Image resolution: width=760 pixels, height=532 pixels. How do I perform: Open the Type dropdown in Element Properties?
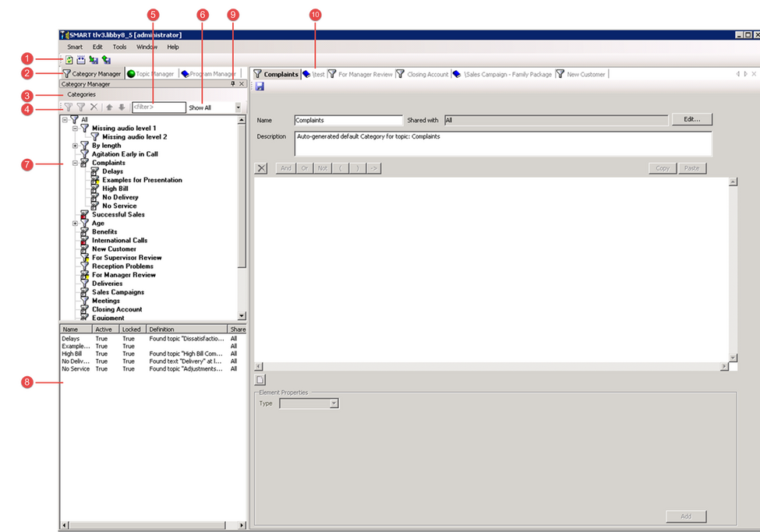(334, 403)
